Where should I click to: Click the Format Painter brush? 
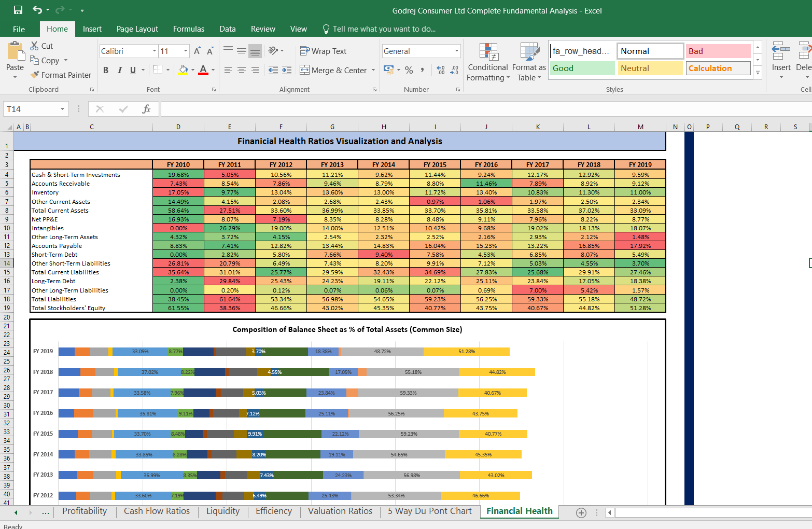click(35, 75)
